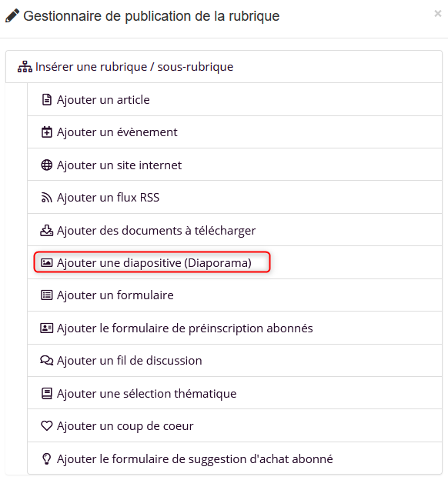The image size is (448, 490).
Task: Click the speech bubbles icon for fil de discussion
Action: 47,361
